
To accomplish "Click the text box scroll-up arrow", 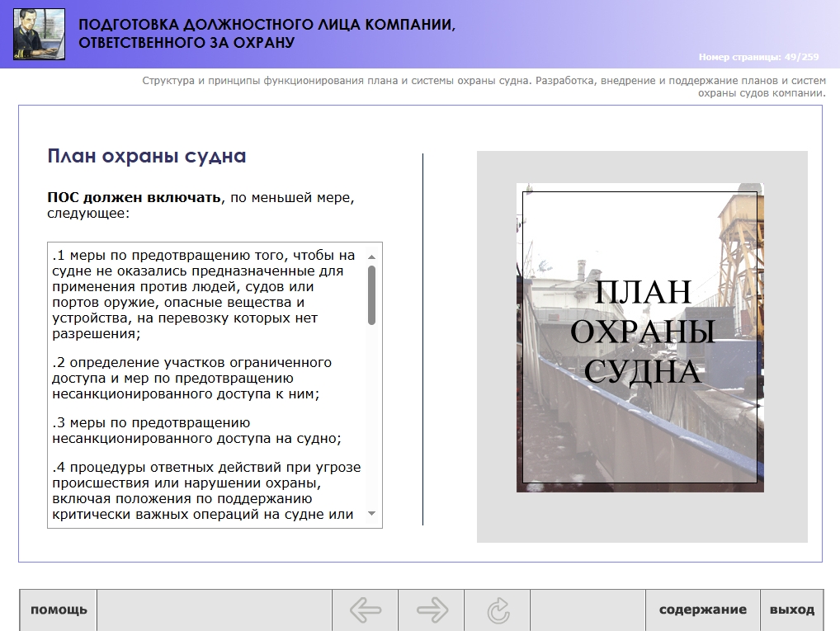I will [x=371, y=257].
